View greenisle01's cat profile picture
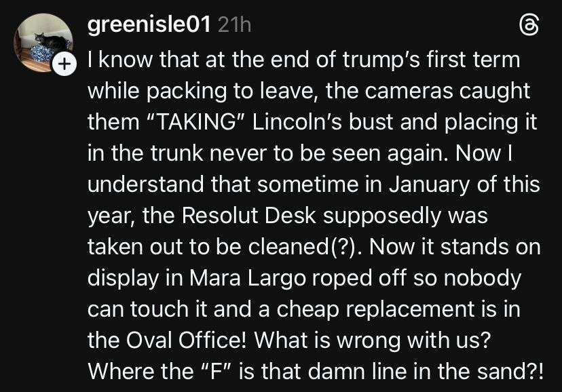This screenshot has height=392, width=562. (x=43, y=43)
